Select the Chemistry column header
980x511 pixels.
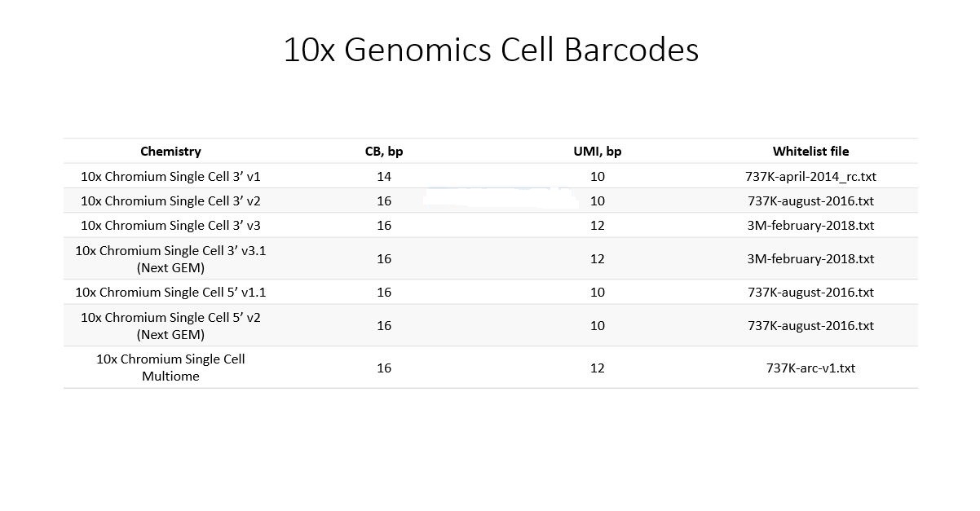click(x=170, y=151)
